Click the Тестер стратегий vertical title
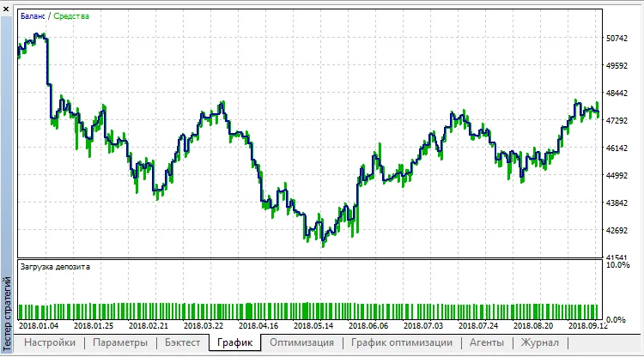The image size is (644, 357). pos(7,314)
